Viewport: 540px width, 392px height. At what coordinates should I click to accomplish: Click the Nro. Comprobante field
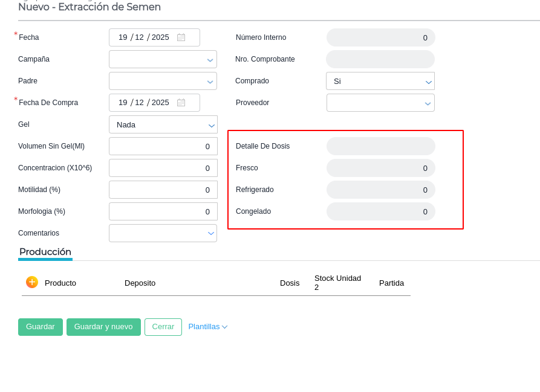click(380, 59)
